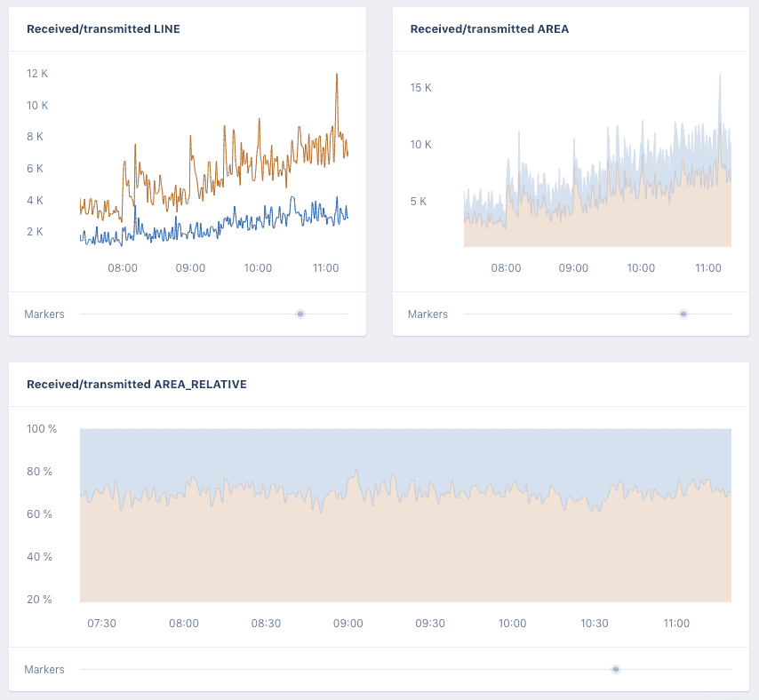Click the '08:30' tick in AREA_RELATIVE chart
Viewport: 759px width, 700px height.
(266, 623)
